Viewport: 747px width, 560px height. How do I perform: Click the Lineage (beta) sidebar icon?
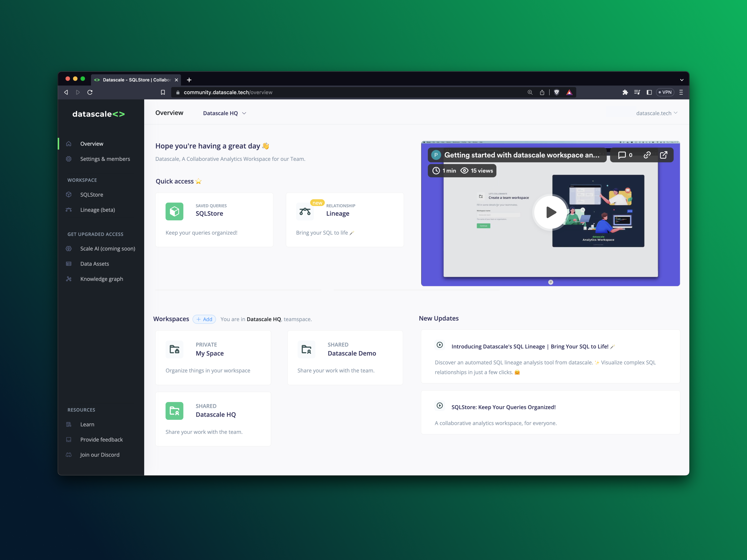coord(69,210)
